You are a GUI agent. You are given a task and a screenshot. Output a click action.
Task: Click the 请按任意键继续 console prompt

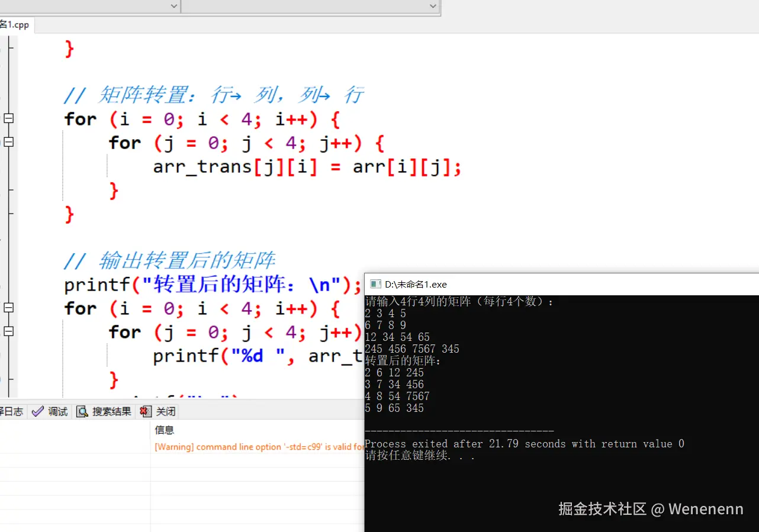pos(420,456)
